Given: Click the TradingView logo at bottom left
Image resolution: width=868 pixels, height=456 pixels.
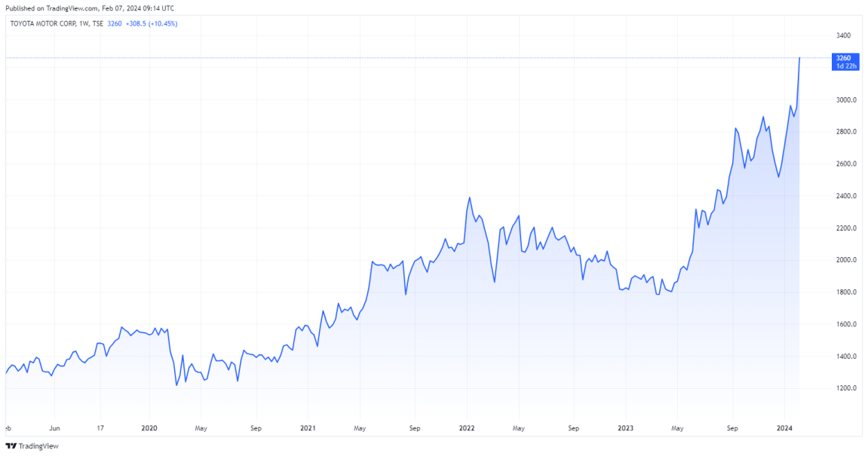Looking at the screenshot, I should pos(32,445).
